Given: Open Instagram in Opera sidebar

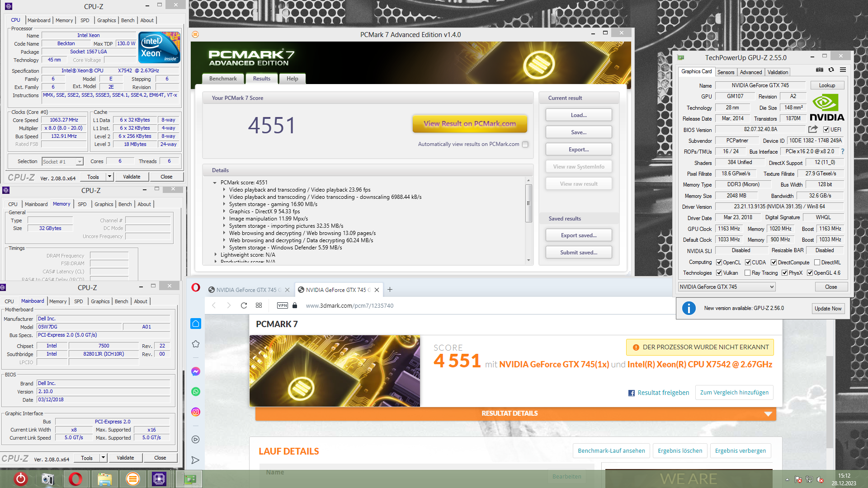Looking at the screenshot, I should [196, 412].
